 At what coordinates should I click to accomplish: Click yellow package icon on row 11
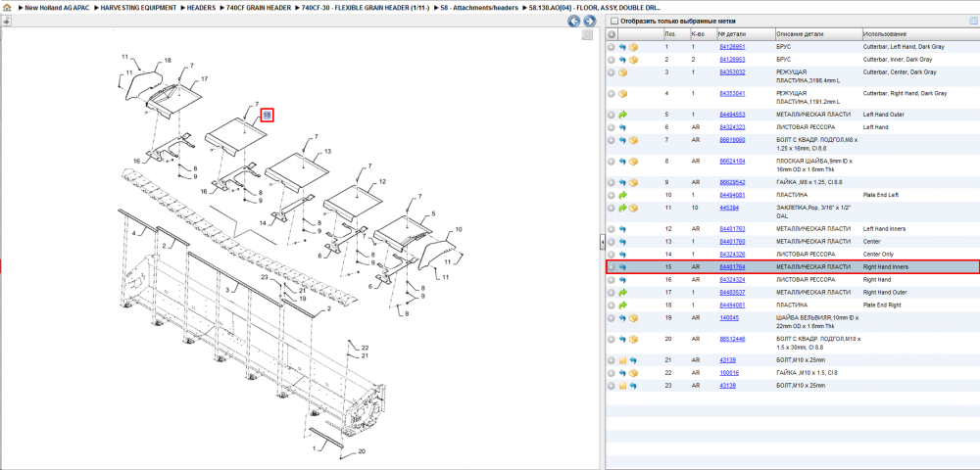click(x=633, y=208)
